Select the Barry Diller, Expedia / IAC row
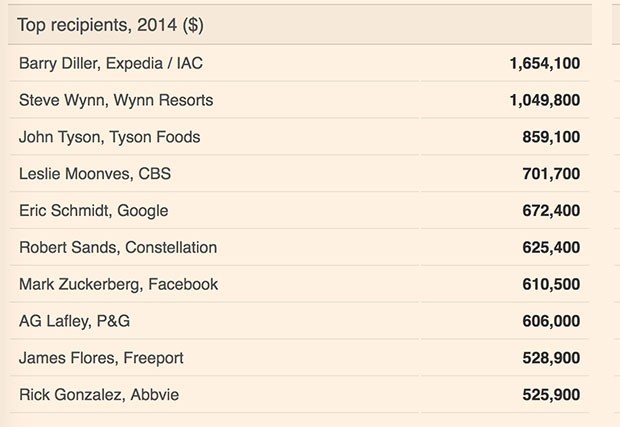The height and width of the screenshot is (427, 620). (x=300, y=63)
